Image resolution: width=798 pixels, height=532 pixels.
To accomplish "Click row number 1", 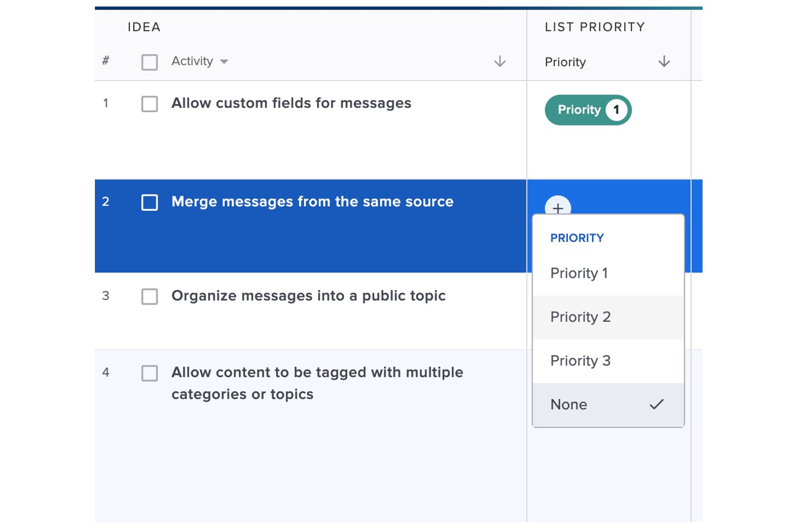I will coord(106,103).
